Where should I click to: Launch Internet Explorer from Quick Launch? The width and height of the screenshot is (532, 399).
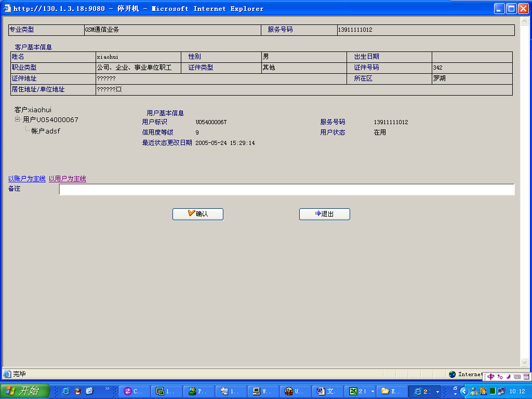pos(66,391)
